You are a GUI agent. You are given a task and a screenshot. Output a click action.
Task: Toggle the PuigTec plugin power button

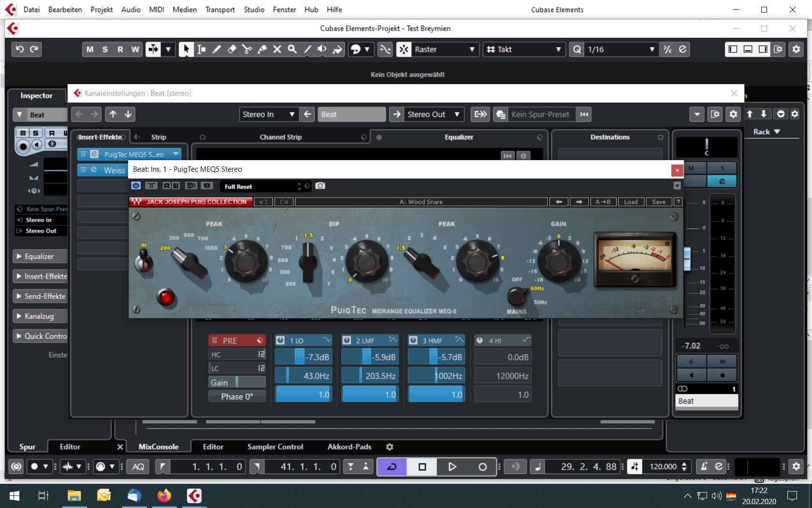[x=136, y=186]
